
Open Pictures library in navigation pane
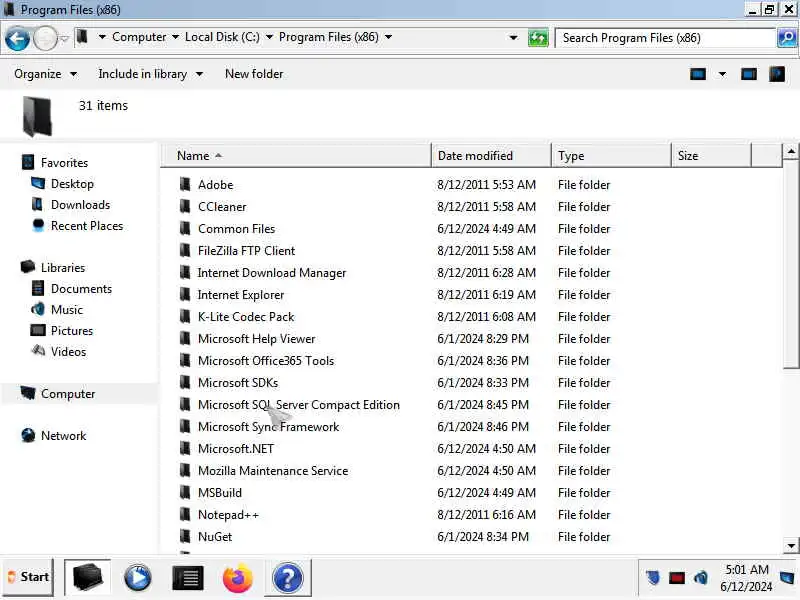coord(72,330)
